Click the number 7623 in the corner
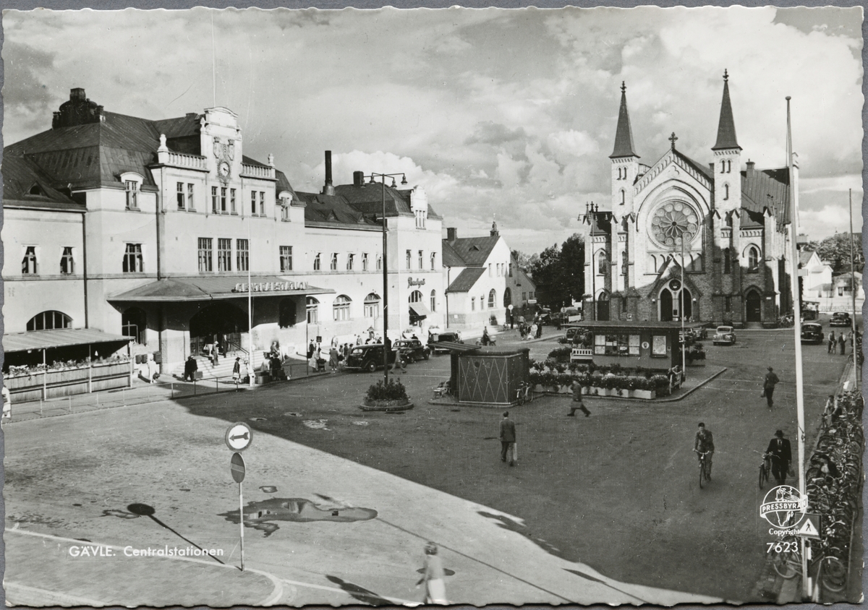Viewport: 868px width, 610px height. pyautogui.click(x=783, y=547)
